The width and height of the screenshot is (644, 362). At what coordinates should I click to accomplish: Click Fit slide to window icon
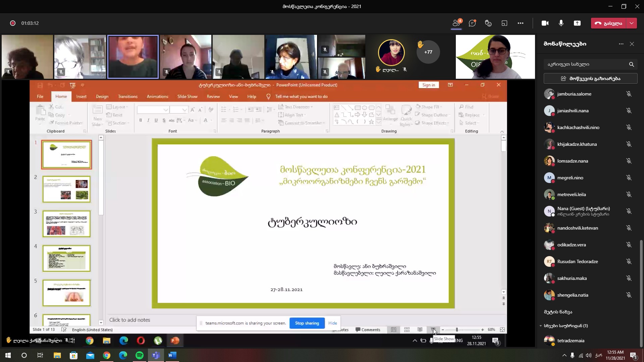pos(502,330)
